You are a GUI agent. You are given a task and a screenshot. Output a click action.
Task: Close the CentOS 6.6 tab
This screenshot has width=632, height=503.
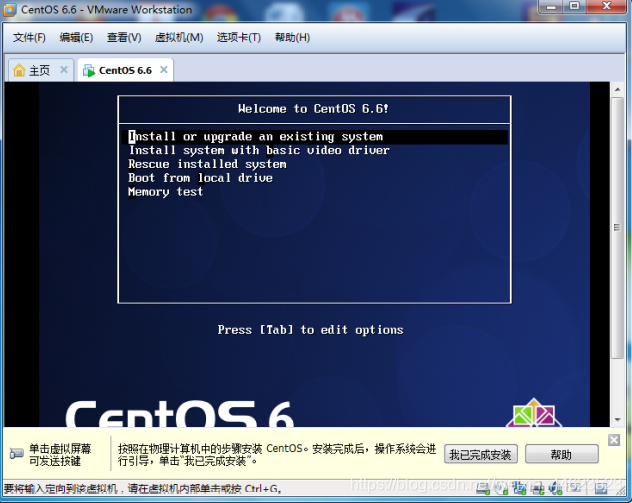pyautogui.click(x=164, y=70)
